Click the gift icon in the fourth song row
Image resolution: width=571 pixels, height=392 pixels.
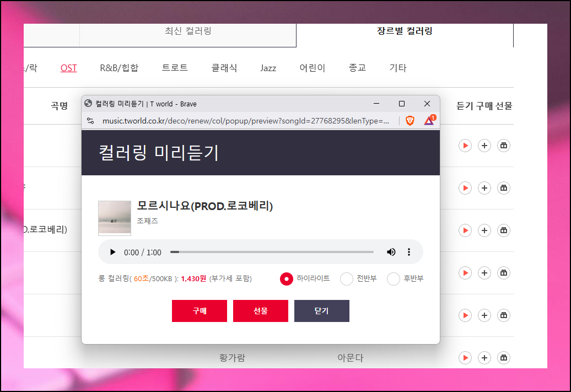click(x=504, y=273)
